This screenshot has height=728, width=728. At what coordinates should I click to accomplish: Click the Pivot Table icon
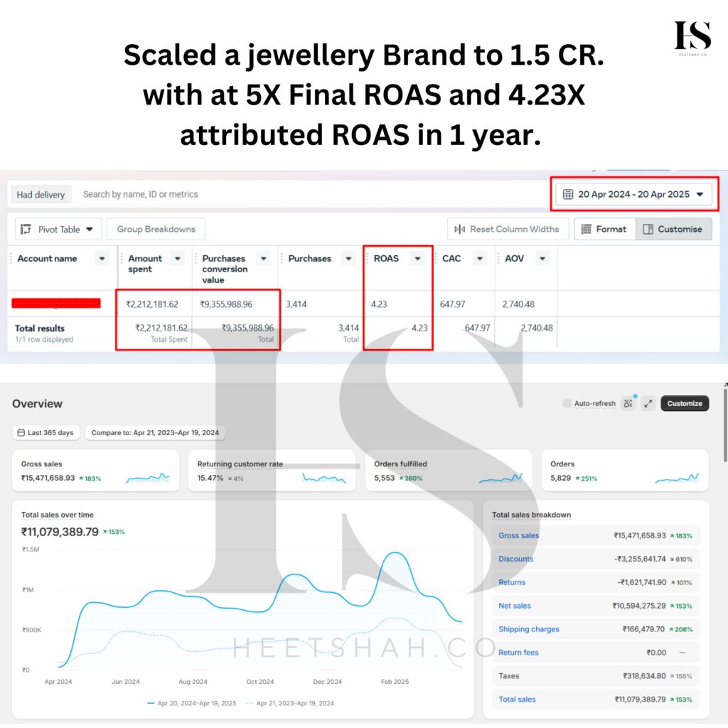(x=26, y=230)
